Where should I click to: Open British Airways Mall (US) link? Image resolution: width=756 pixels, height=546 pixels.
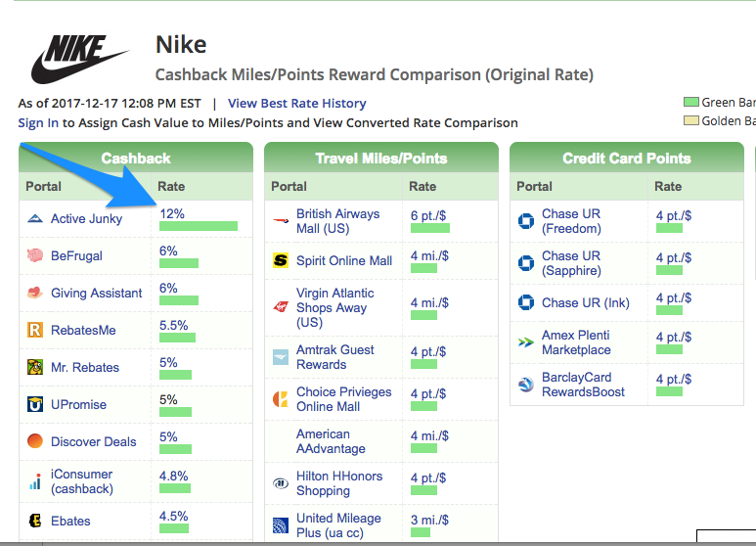click(338, 221)
